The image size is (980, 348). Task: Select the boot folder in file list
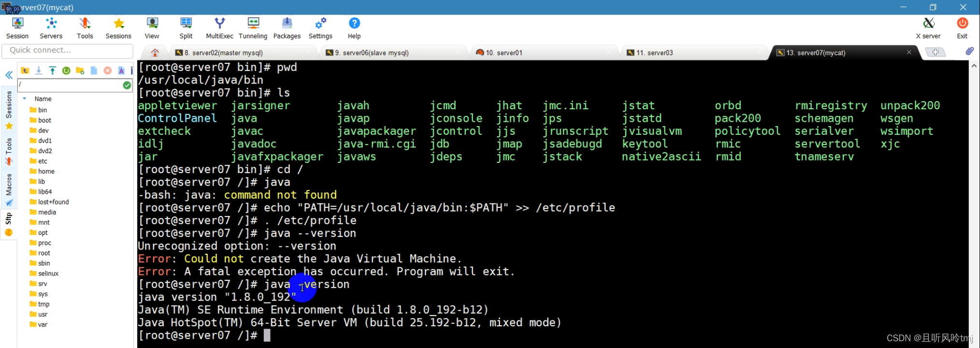click(x=41, y=120)
